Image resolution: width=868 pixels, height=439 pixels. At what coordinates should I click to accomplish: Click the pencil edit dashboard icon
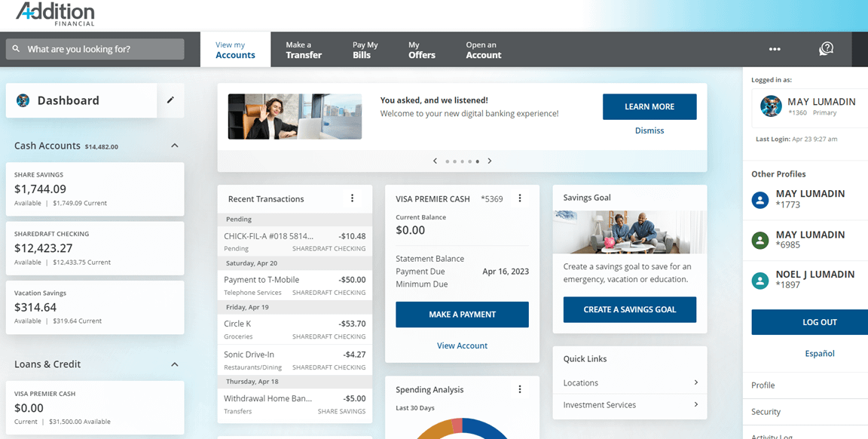click(170, 100)
